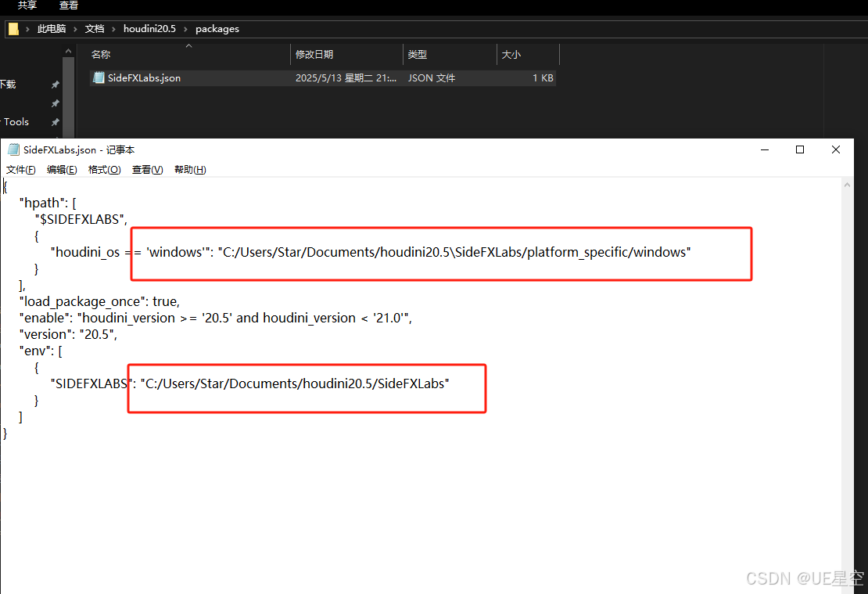Screen dimensions: 868x594
Task: Click the "env": [ line
Action: pos(41,351)
